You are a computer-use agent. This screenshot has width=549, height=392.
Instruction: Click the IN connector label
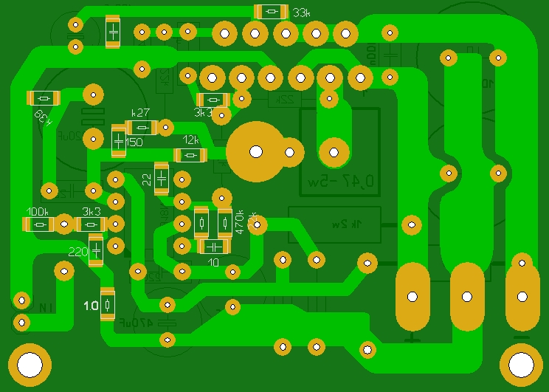pyautogui.click(x=46, y=309)
